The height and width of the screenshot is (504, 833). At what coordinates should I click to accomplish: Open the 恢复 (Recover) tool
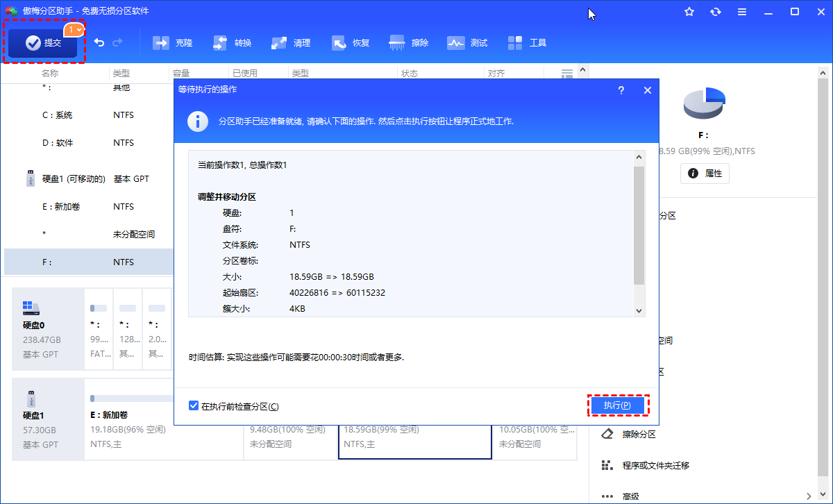point(351,43)
